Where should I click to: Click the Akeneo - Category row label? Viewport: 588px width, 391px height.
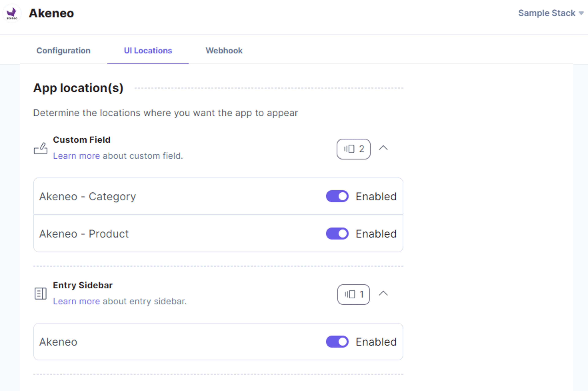88,196
